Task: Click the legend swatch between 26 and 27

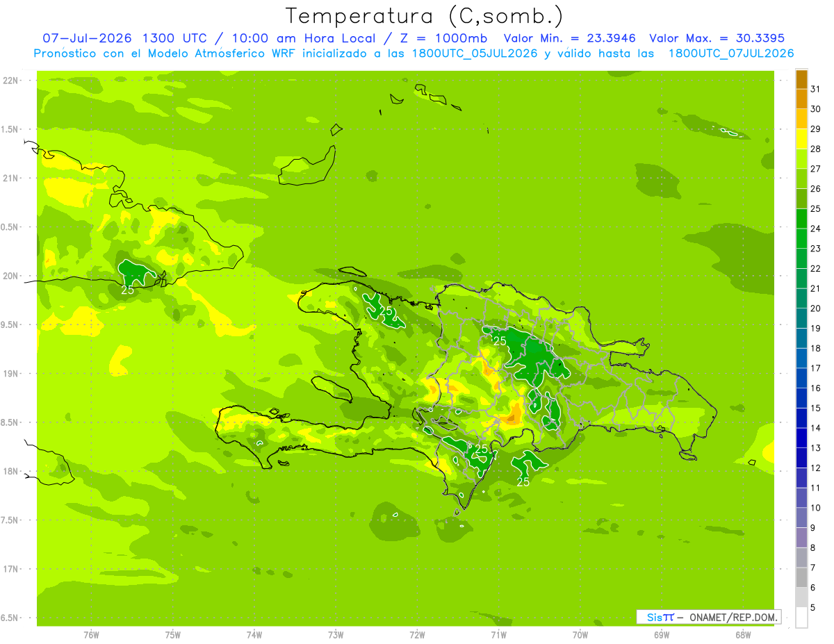Action: [x=801, y=179]
